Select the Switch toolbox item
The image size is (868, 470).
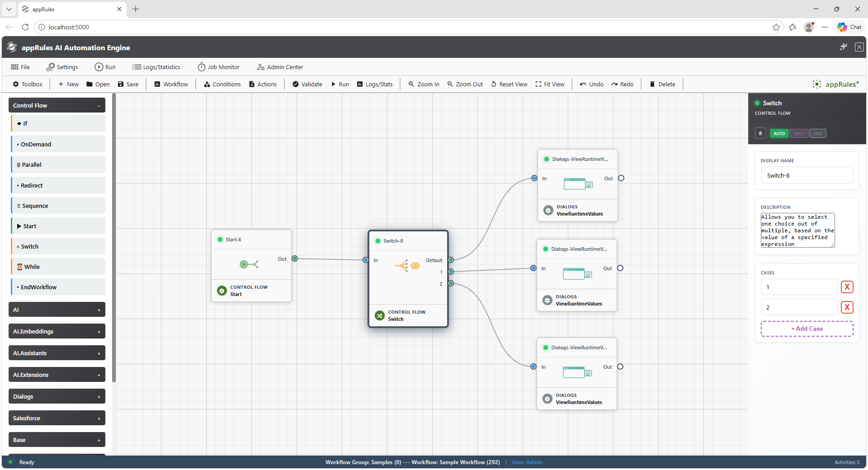pos(58,246)
